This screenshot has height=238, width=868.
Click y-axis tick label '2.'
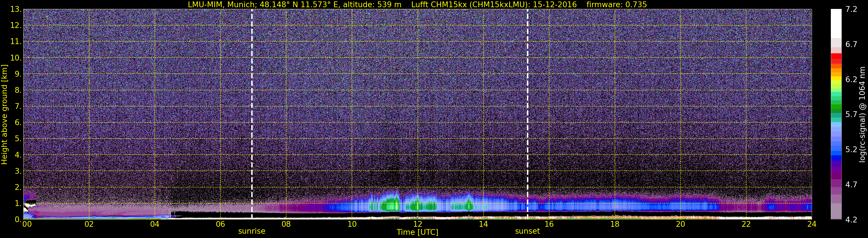[18, 188]
